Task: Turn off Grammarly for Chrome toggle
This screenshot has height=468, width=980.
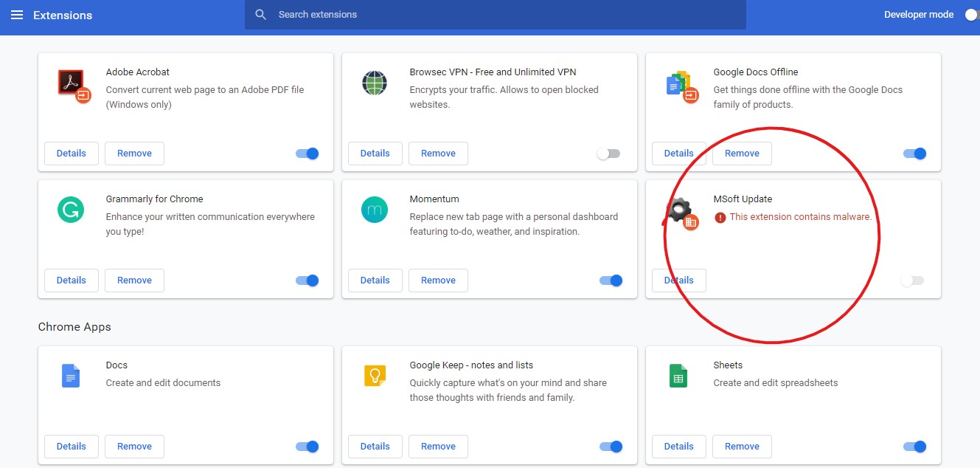Action: click(x=307, y=281)
